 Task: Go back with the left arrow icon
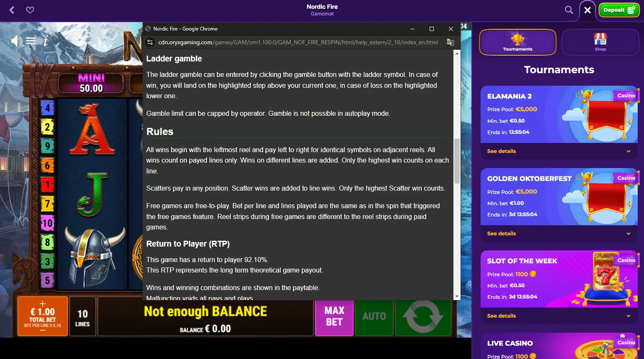[x=12, y=10]
